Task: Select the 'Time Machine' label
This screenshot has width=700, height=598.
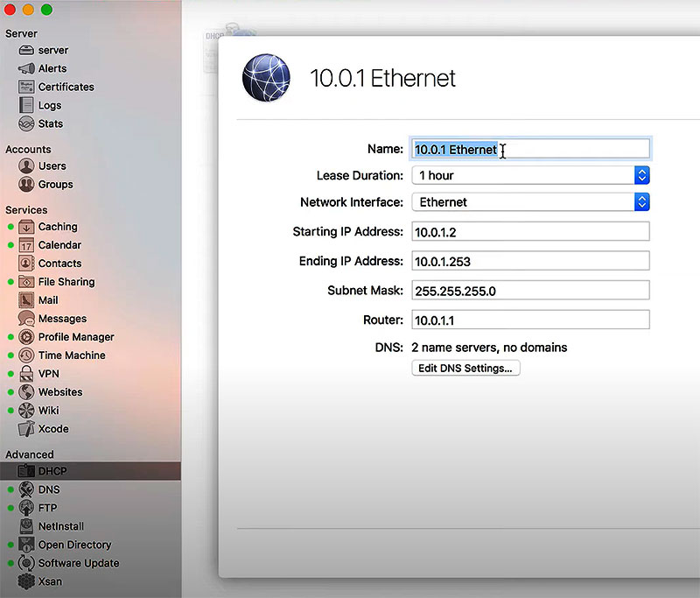Action: tap(72, 355)
